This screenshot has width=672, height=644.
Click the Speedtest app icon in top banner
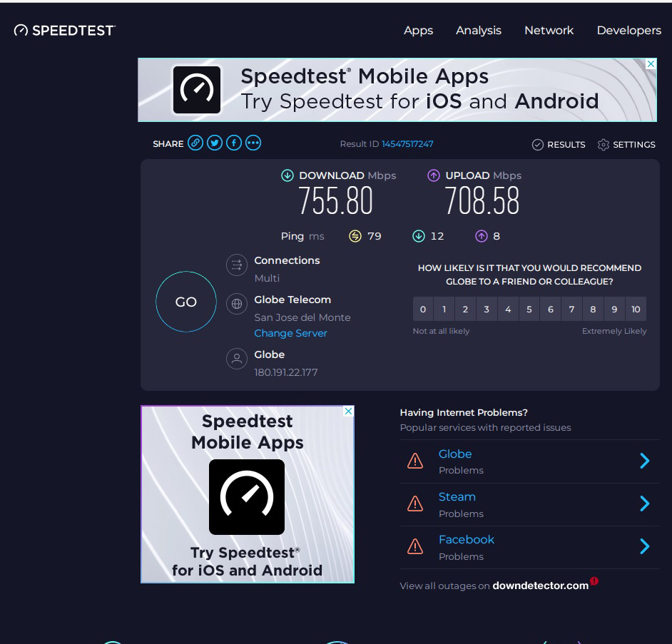pos(197,90)
